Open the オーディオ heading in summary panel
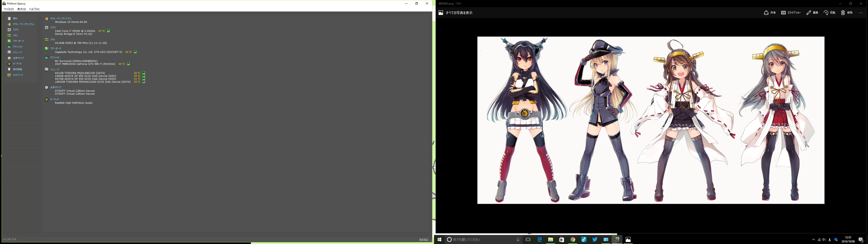Image resolution: width=868 pixels, height=244 pixels. pos(55,99)
